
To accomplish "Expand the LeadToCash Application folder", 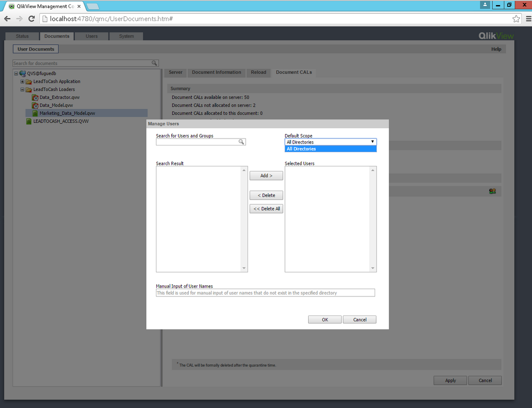I will pos(22,81).
